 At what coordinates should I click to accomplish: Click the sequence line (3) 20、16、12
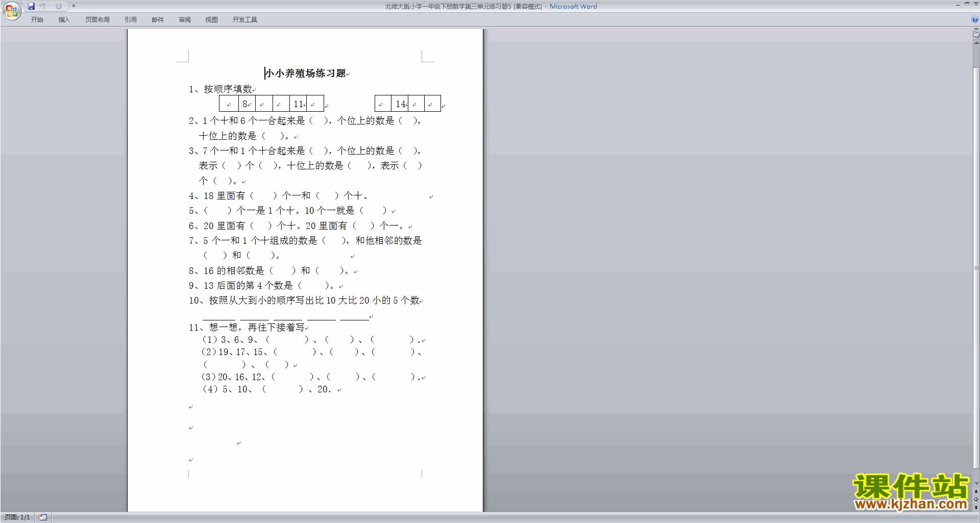click(x=312, y=377)
